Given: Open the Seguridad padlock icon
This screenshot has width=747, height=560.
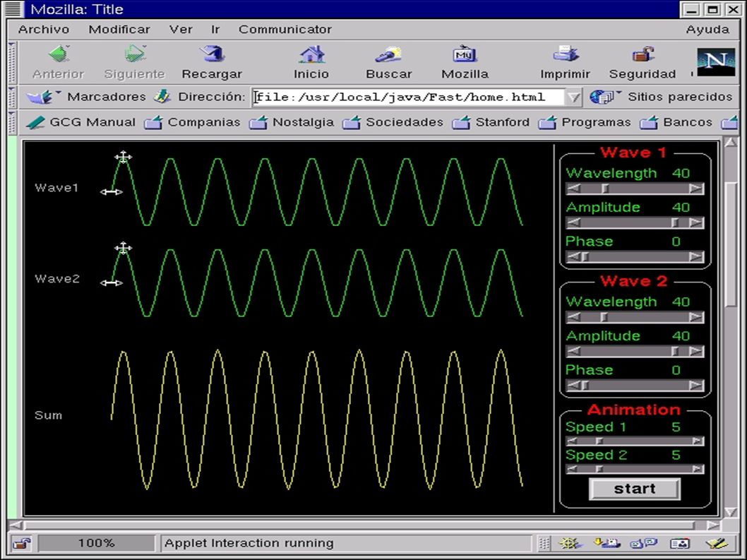Looking at the screenshot, I should 643,54.
